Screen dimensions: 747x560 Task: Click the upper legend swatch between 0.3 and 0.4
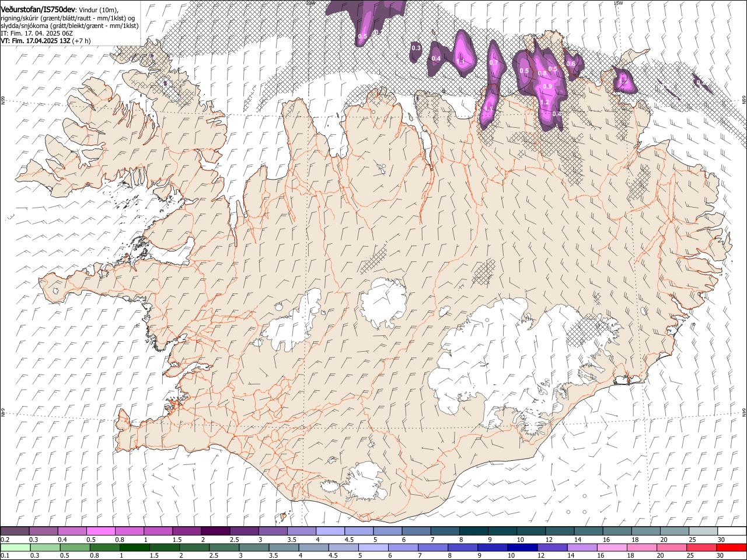[43, 531]
